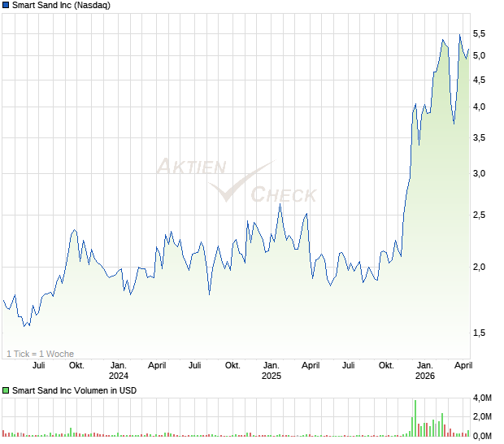This screenshot has width=504, height=444.
Task: Click the '1 Tick = 1 Woche' note
Action: pyautogui.click(x=40, y=354)
